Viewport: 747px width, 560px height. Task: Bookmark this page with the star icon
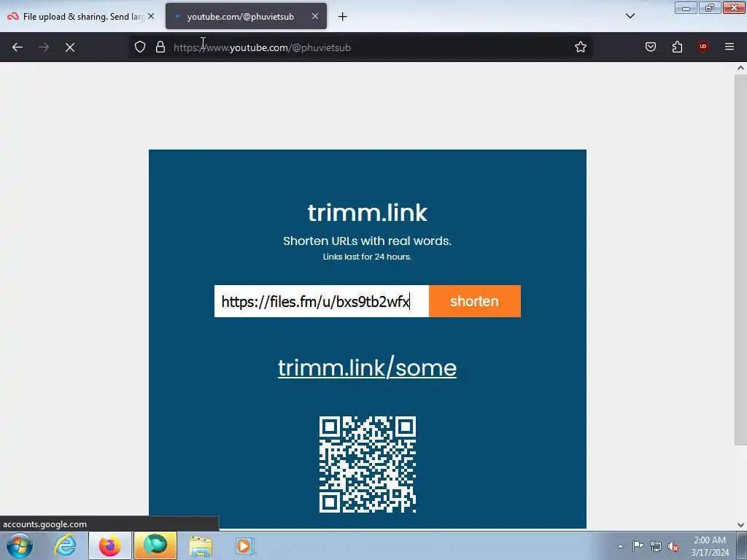pos(580,47)
